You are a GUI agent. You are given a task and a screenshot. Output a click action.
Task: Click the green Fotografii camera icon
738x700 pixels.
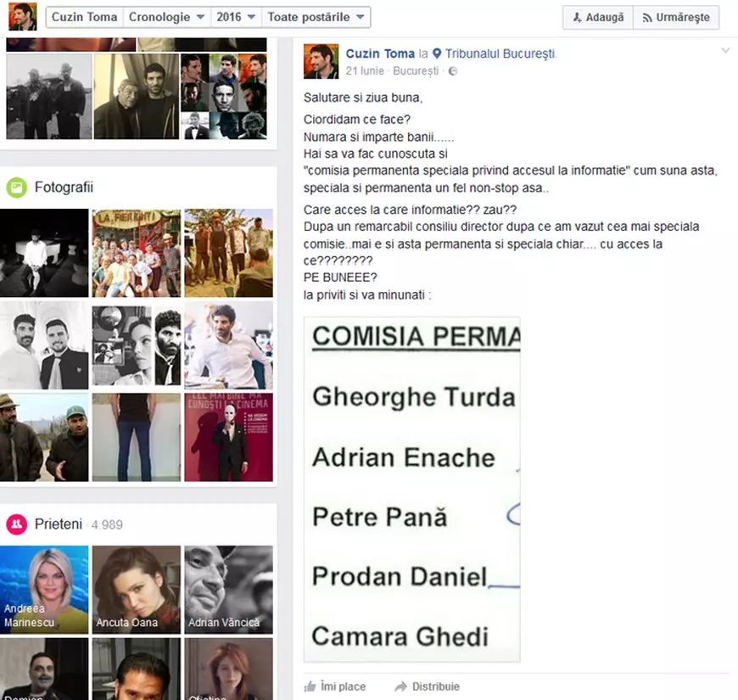(18, 187)
